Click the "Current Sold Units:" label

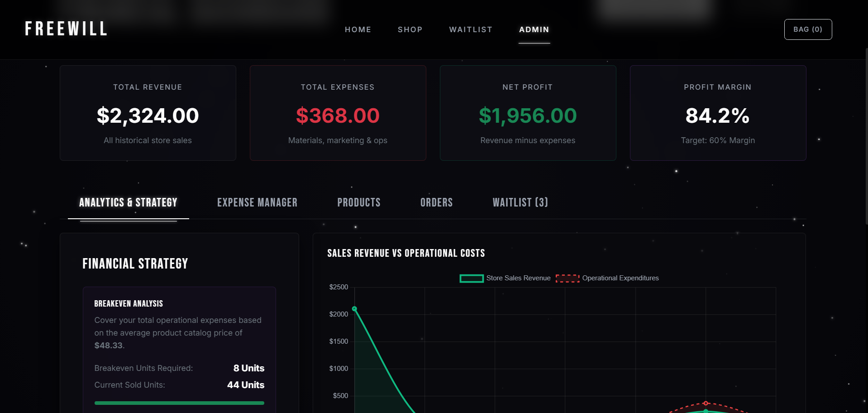[129, 385]
